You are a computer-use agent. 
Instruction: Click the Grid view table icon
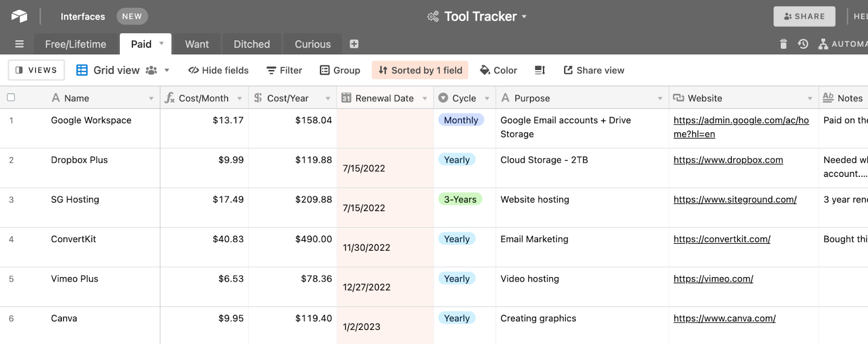(82, 70)
